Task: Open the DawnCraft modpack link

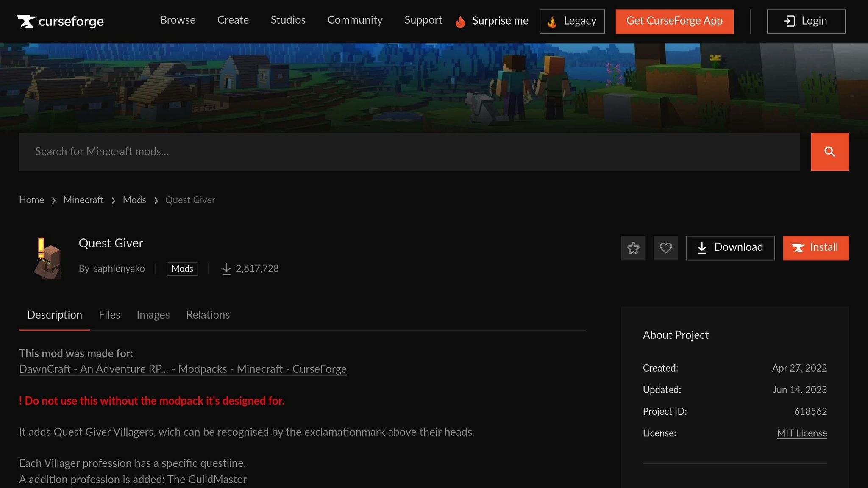Action: pos(183,369)
